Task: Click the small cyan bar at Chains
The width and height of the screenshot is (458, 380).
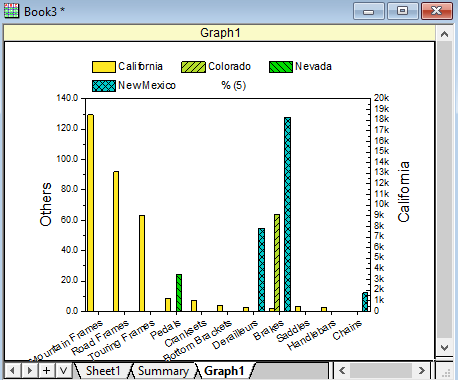Action: 365,302
